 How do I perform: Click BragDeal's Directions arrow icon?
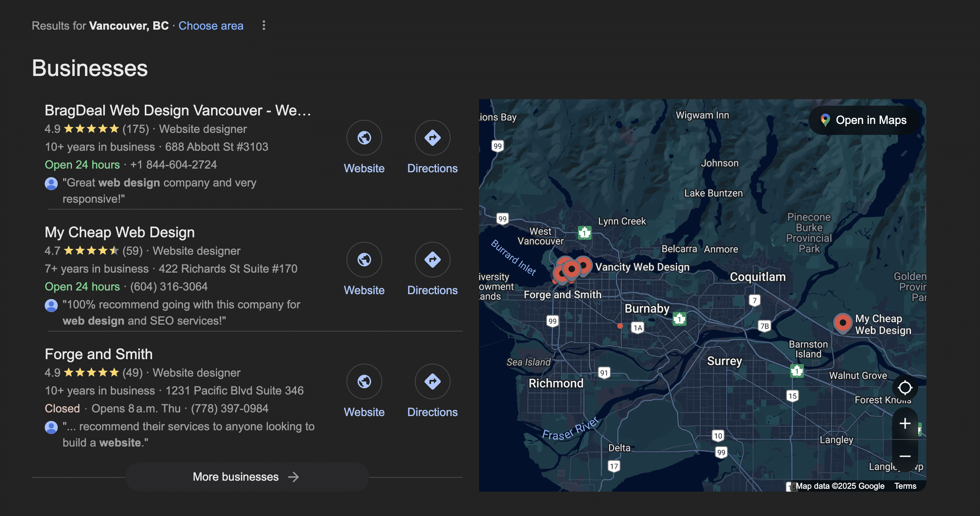point(433,138)
